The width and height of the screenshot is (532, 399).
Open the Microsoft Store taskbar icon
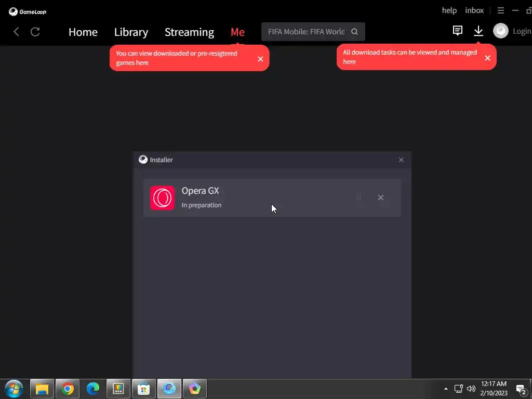(x=144, y=389)
